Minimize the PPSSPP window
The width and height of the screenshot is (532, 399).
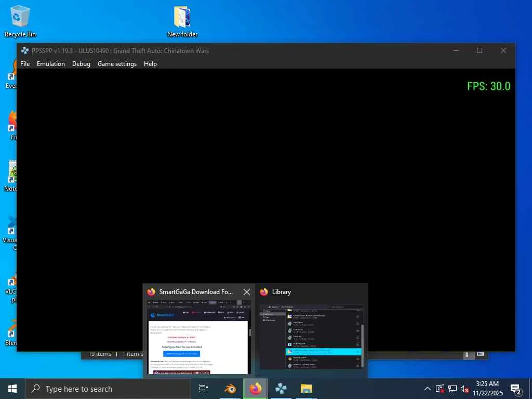[456, 50]
